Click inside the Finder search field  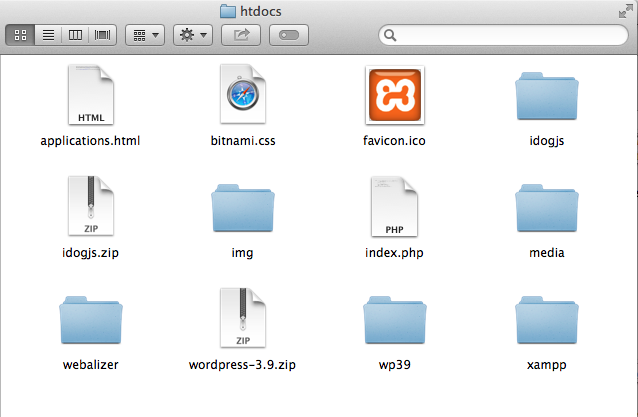[x=505, y=35]
